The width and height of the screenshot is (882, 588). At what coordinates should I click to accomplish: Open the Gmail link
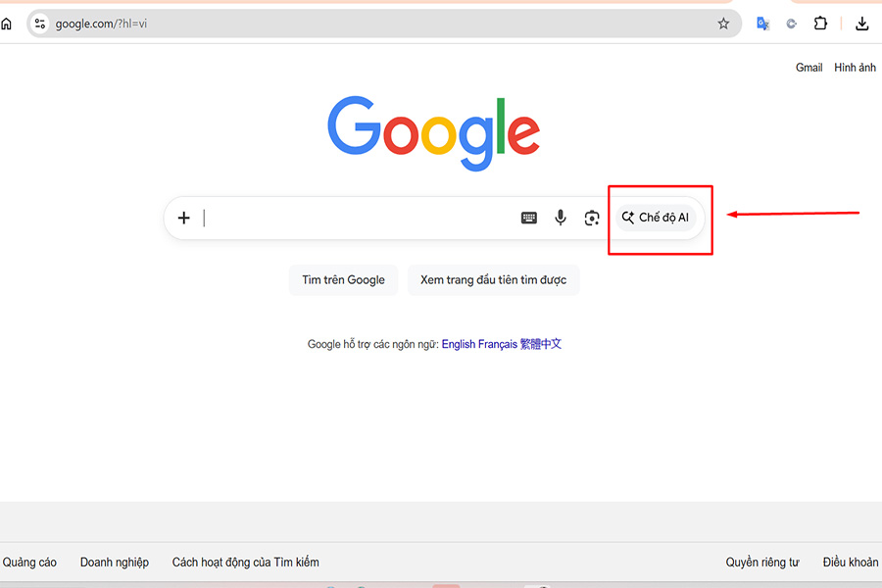(x=808, y=68)
